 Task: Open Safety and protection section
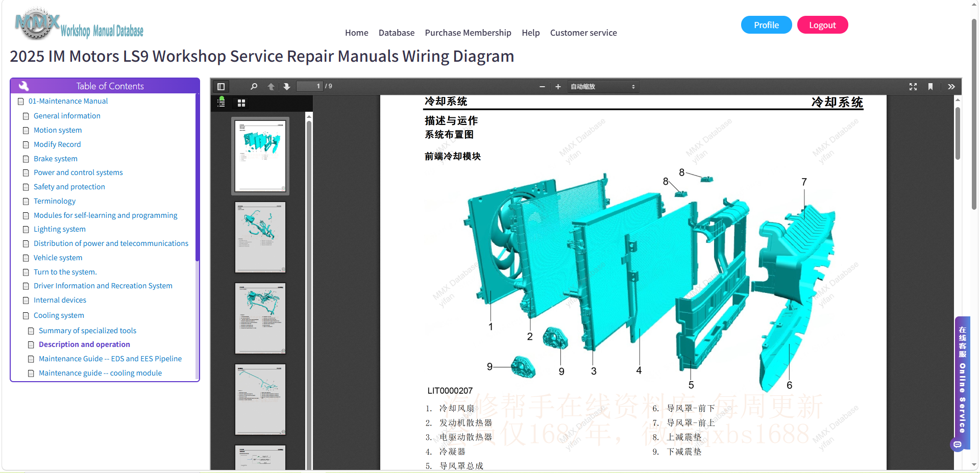point(69,187)
